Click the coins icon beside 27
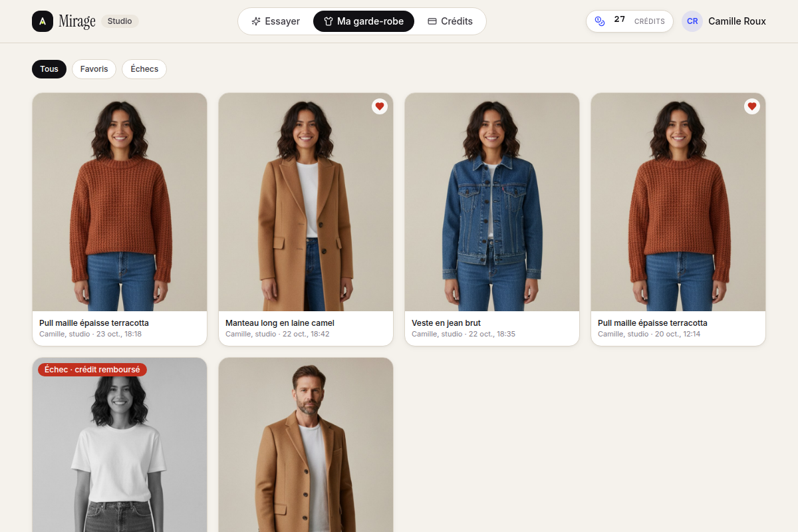Screen dimensions: 798x532 pos(600,21)
